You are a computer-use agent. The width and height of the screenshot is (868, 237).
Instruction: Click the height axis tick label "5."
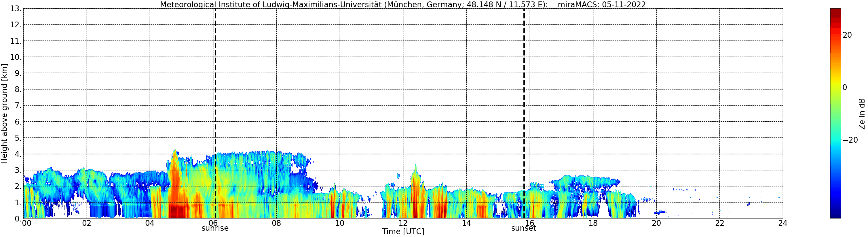pos(18,138)
